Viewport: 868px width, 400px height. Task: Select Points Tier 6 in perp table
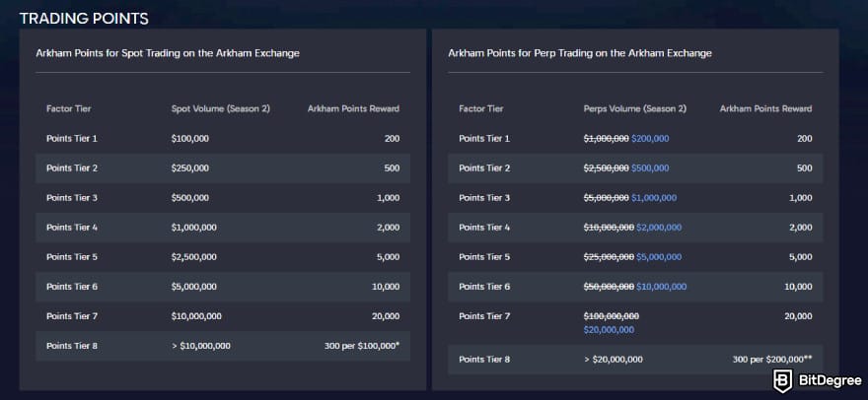click(484, 287)
